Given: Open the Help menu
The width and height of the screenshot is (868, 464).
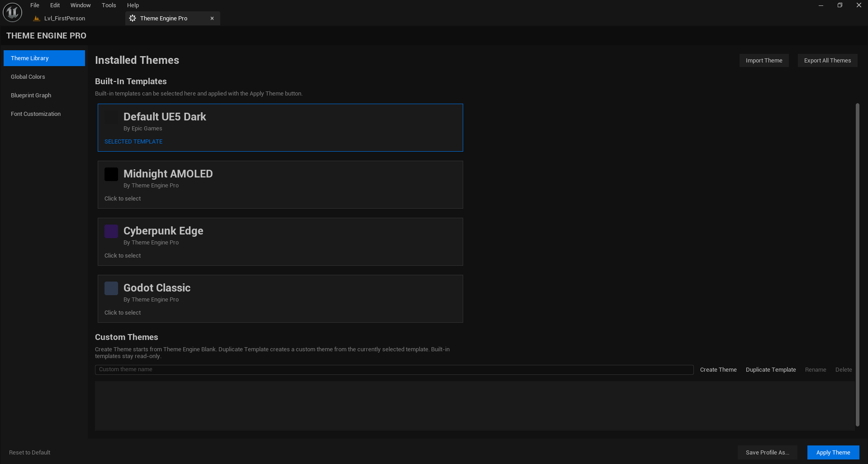Looking at the screenshot, I should 133,5.
